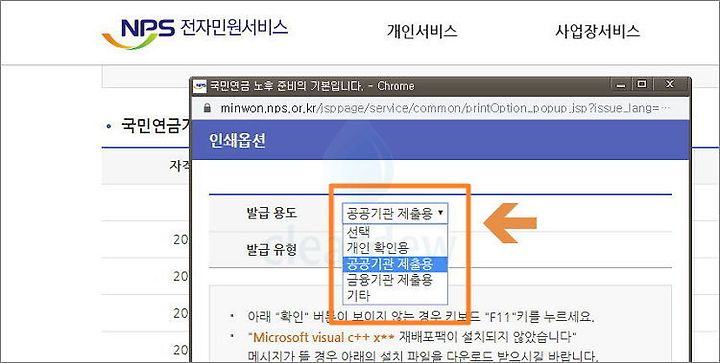Click the popup window favicon icon

coord(200,86)
